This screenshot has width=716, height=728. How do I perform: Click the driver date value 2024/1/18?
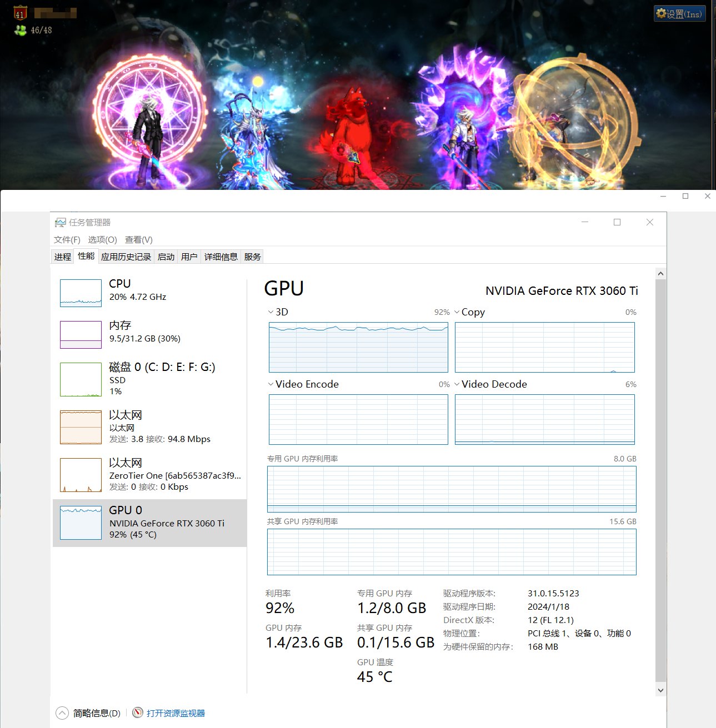pyautogui.click(x=548, y=607)
